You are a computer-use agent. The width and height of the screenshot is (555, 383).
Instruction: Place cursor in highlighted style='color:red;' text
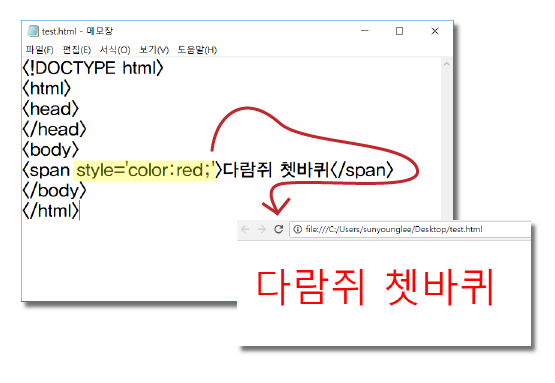coord(145,170)
